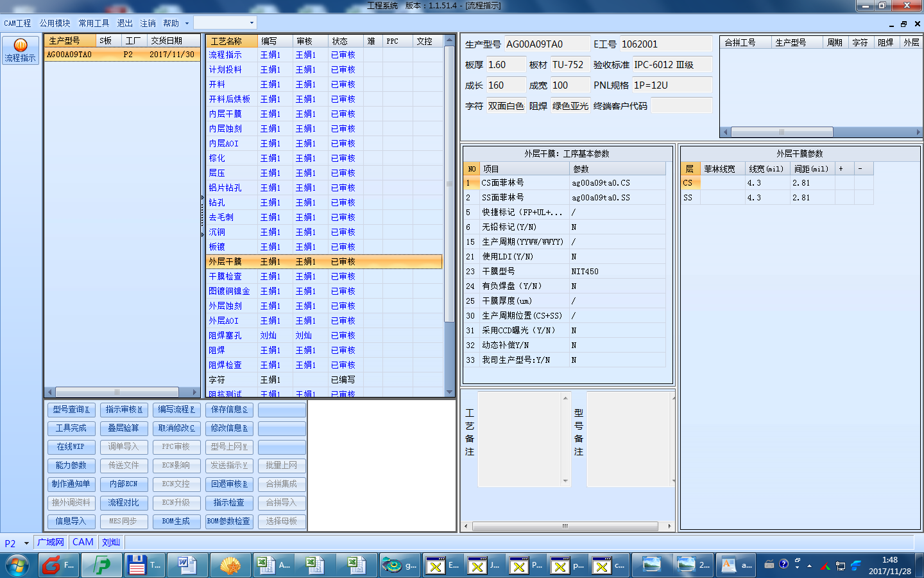924x578 pixels.
Task: Open the picture viewer window labeled 2
Action: [x=694, y=565]
